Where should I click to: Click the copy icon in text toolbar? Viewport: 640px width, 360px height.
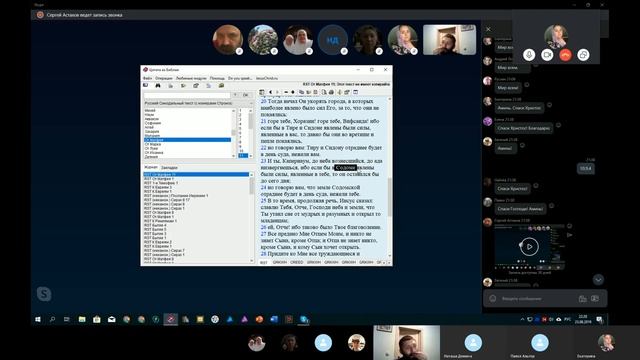coord(301,92)
